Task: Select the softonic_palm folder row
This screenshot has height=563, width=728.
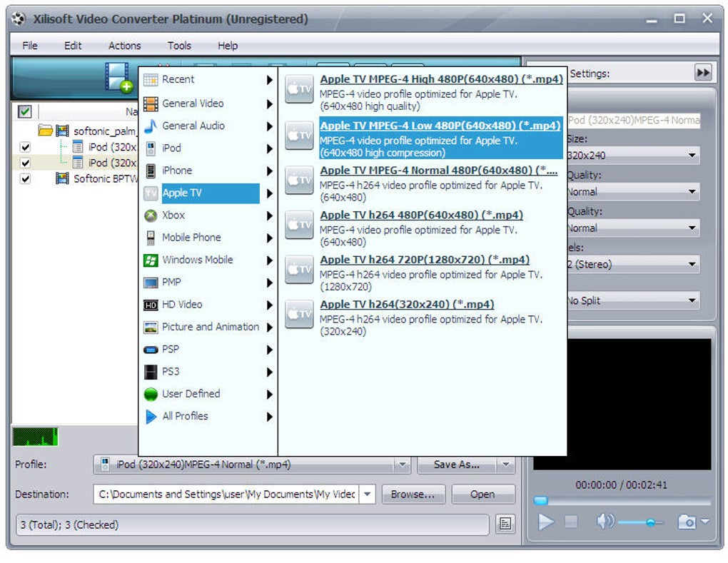Action: coord(89,131)
